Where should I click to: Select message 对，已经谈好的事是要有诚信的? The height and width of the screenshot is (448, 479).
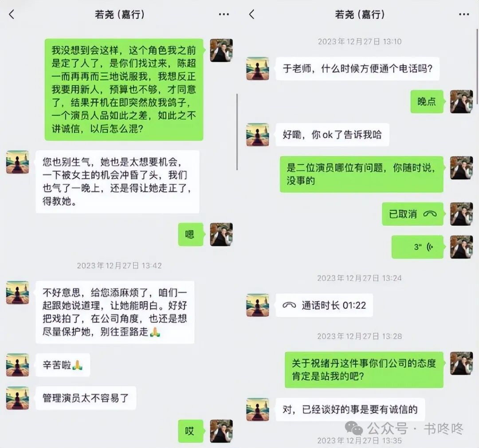click(350, 409)
